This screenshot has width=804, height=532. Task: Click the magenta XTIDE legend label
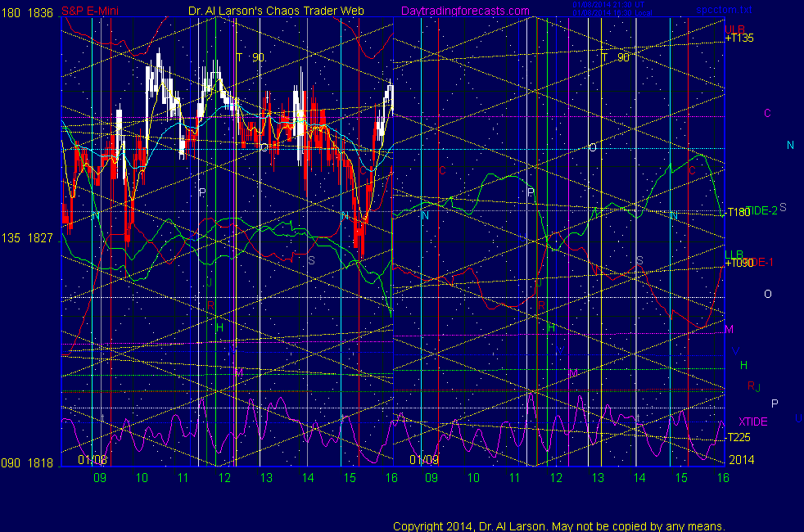click(x=752, y=422)
